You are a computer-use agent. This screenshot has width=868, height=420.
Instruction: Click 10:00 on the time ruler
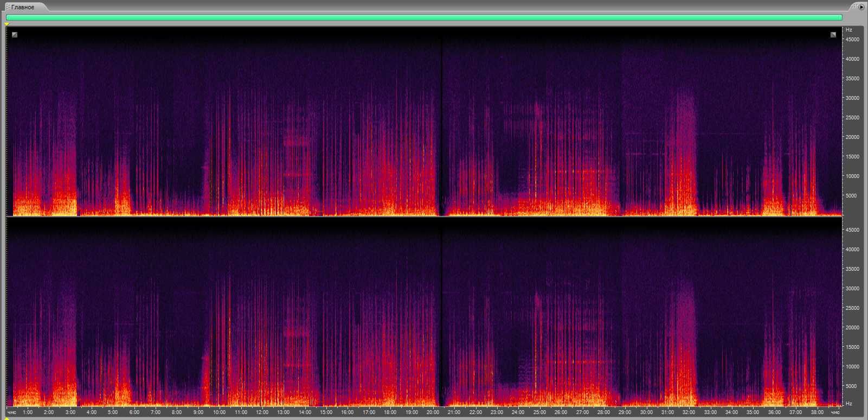(x=219, y=412)
